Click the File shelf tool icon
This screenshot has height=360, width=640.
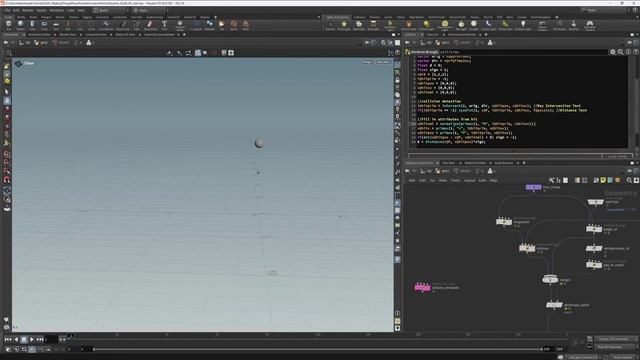(222, 25)
